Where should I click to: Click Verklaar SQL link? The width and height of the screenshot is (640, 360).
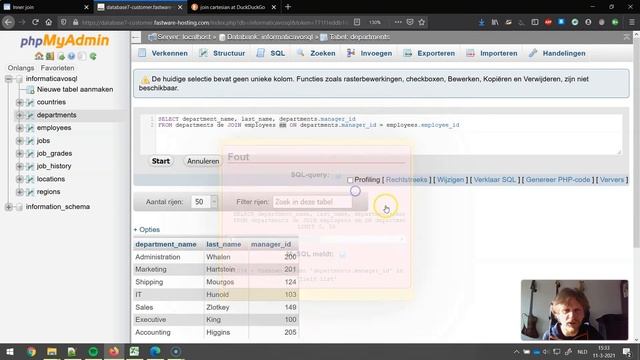(x=495, y=180)
